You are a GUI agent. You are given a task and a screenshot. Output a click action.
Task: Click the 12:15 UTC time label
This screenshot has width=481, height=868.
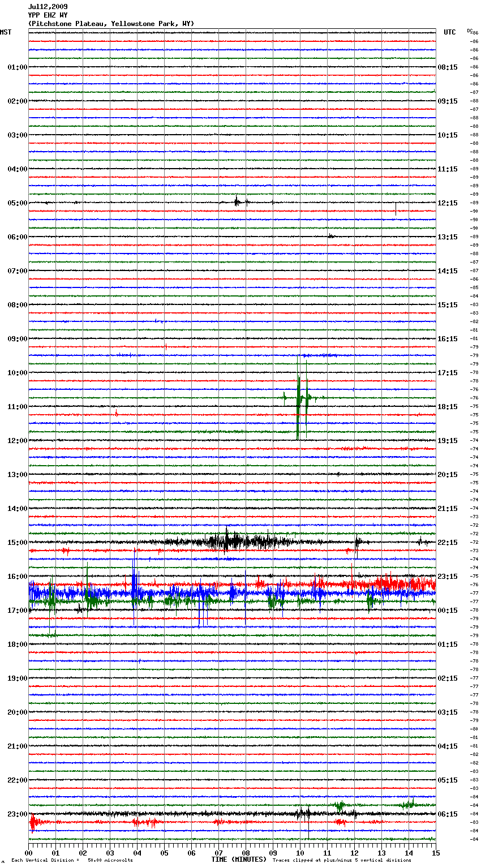(x=448, y=203)
